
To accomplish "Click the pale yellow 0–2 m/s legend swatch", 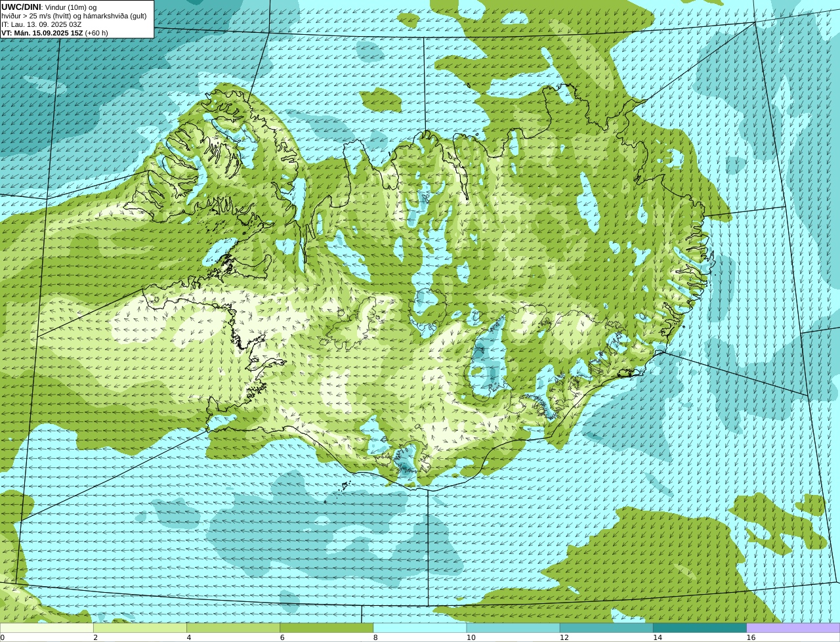I will point(47,628).
